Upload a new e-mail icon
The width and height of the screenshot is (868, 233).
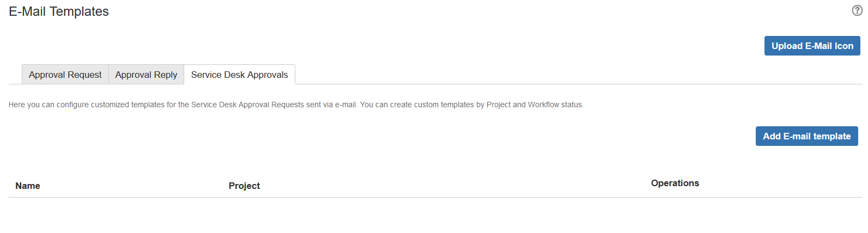[812, 46]
